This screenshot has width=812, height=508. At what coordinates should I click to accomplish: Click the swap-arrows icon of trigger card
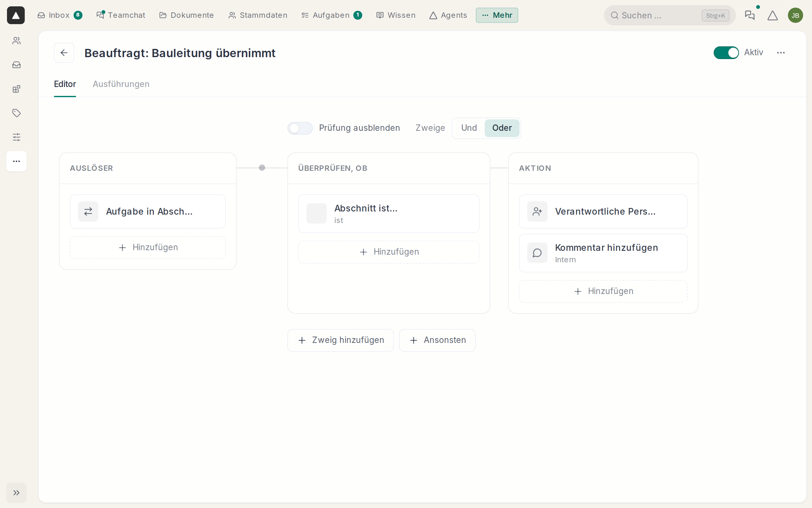tap(88, 211)
